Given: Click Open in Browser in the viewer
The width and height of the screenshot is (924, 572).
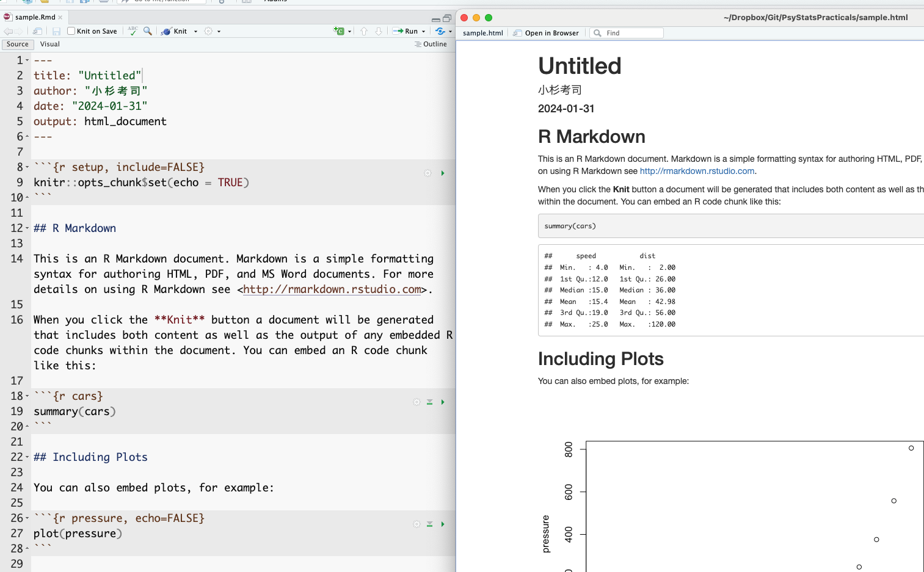Looking at the screenshot, I should pyautogui.click(x=547, y=33).
